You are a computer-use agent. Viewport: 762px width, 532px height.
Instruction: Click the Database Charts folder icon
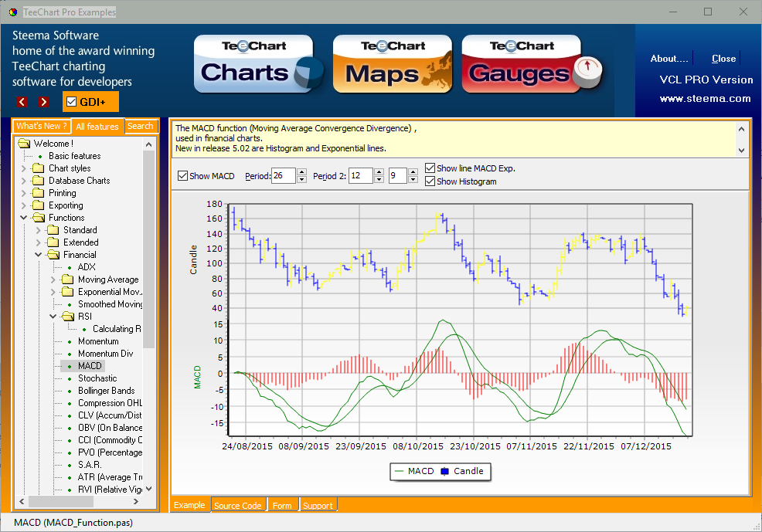38,181
